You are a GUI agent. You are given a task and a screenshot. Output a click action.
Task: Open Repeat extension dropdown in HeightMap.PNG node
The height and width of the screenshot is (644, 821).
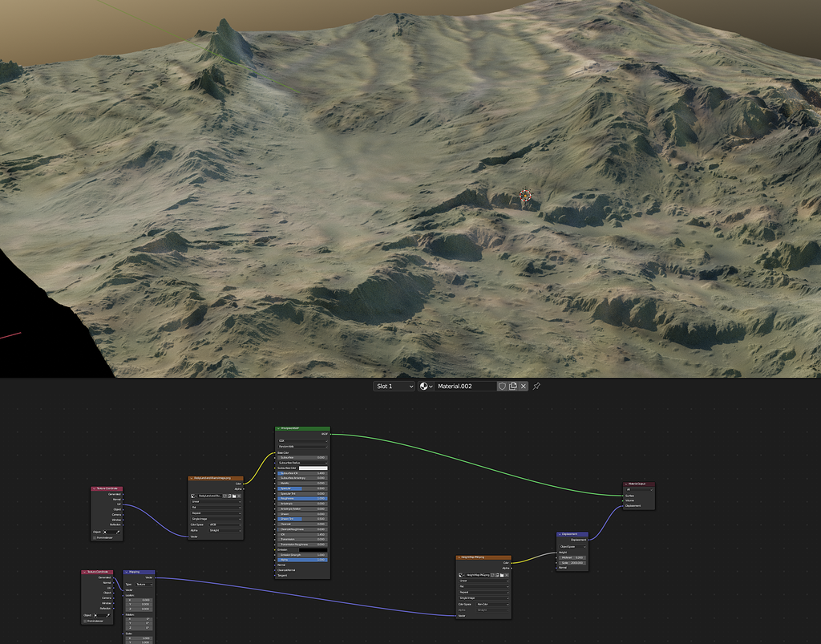(x=483, y=592)
